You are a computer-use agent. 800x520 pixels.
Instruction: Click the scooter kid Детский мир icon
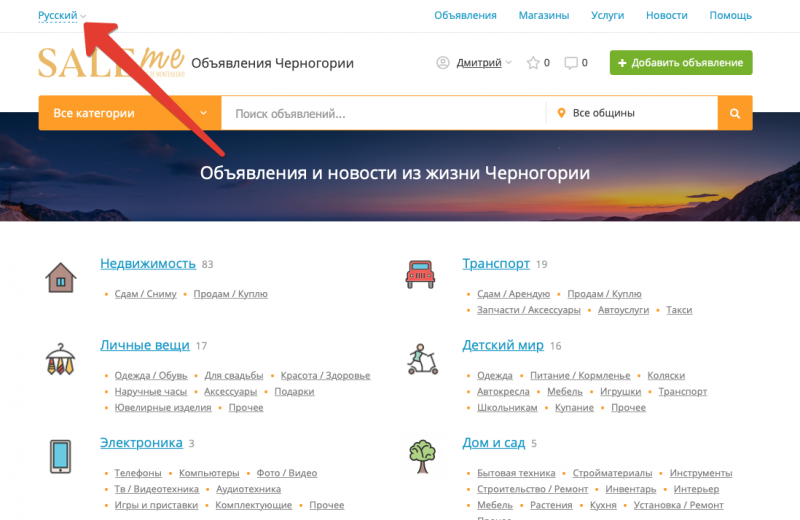422,358
